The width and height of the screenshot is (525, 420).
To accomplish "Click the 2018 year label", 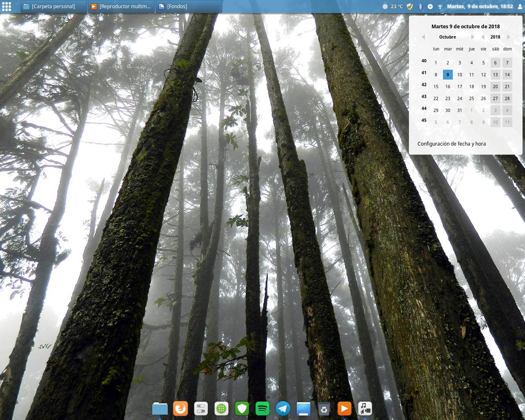I will (495, 37).
